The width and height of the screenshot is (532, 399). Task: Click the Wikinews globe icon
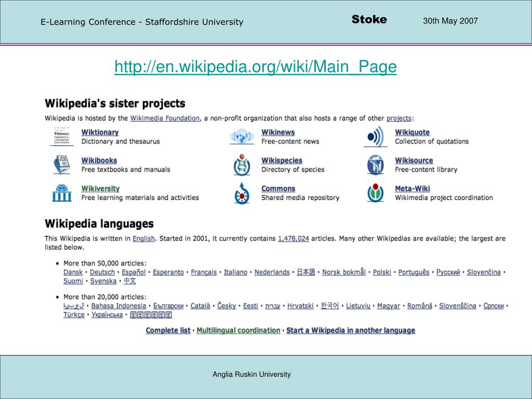click(x=242, y=137)
